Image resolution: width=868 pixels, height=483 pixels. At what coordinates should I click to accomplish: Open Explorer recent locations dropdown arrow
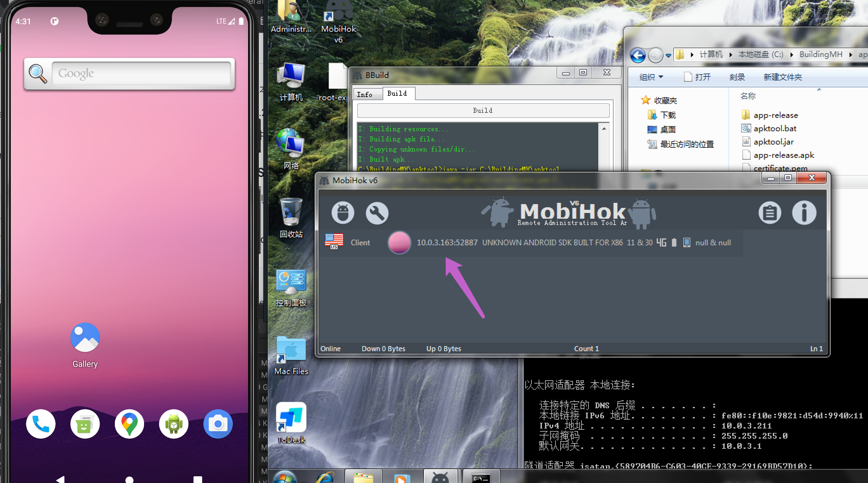tap(668, 55)
